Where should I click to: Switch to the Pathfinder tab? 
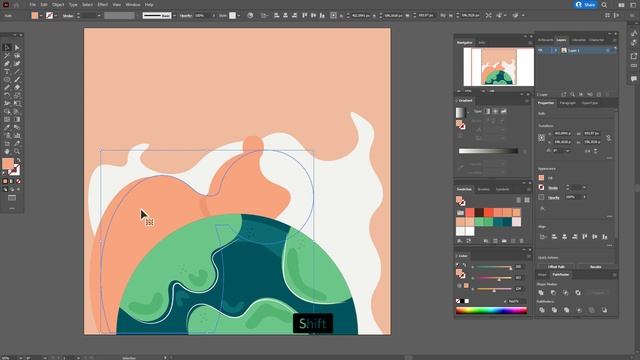click(560, 275)
